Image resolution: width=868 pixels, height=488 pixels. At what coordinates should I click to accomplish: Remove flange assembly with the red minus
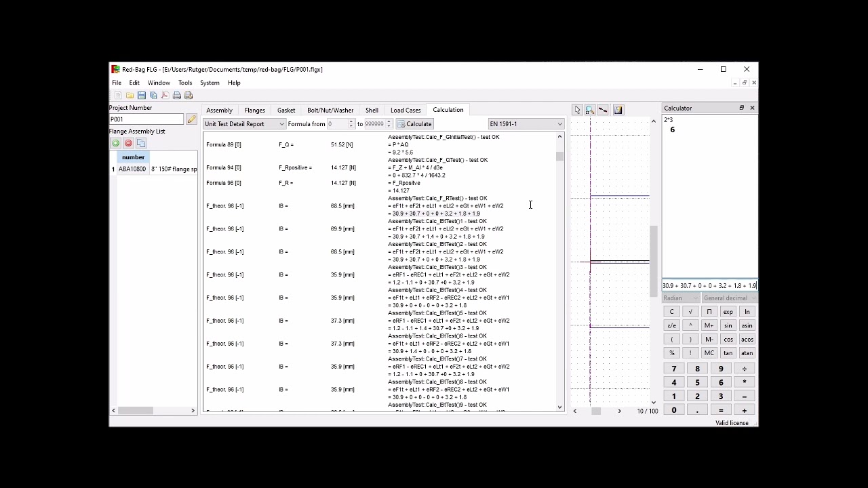click(128, 144)
